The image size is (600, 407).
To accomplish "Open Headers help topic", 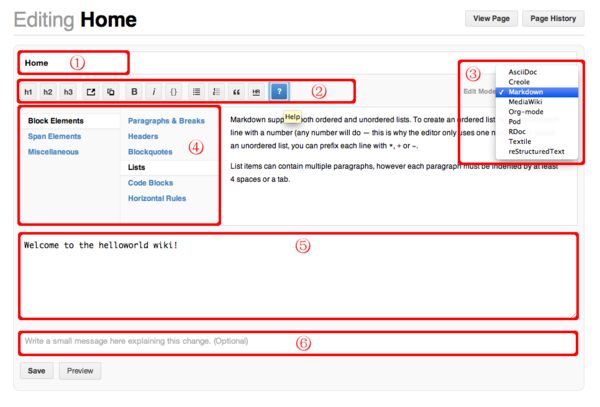I will 143,136.
